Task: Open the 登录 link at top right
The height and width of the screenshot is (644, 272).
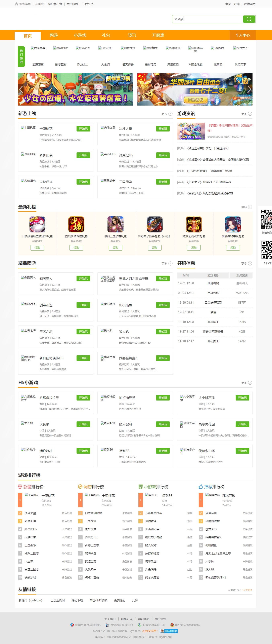Action: (228, 4)
